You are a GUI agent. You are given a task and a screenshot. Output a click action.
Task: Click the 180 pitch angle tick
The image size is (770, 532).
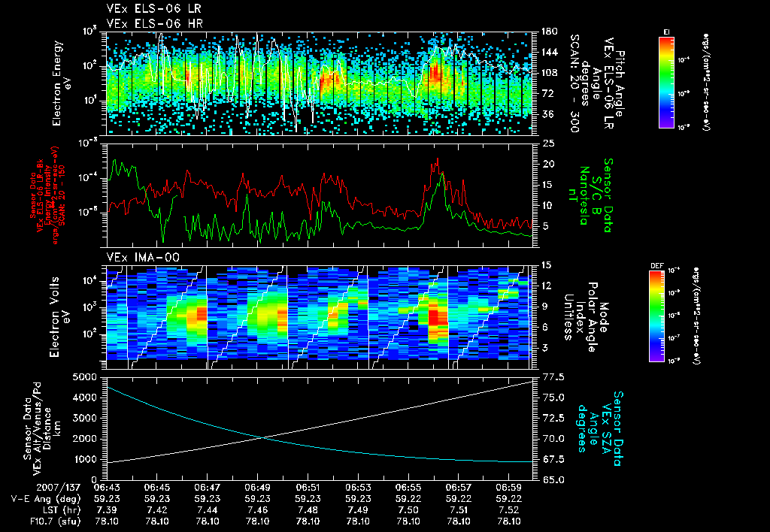click(x=549, y=32)
